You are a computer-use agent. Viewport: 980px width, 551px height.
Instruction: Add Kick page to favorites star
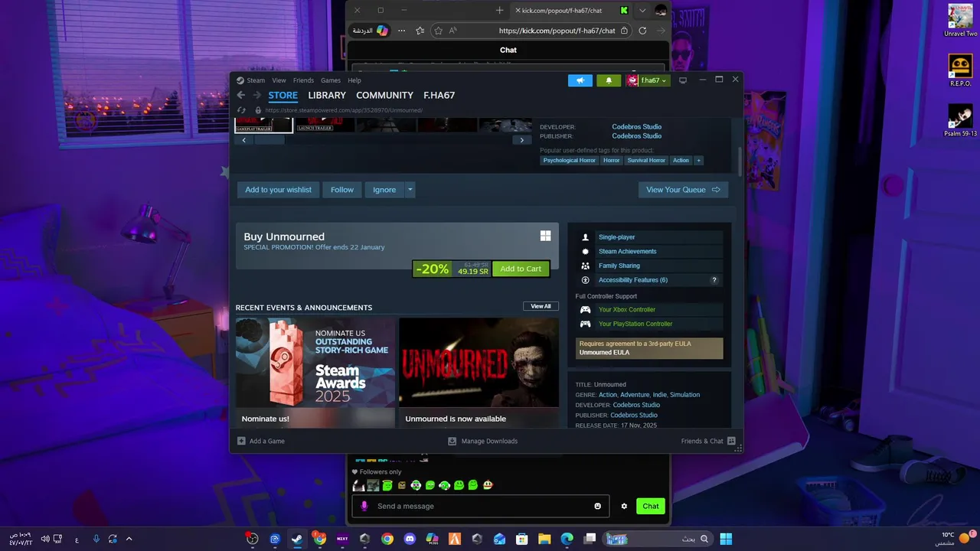click(x=438, y=31)
